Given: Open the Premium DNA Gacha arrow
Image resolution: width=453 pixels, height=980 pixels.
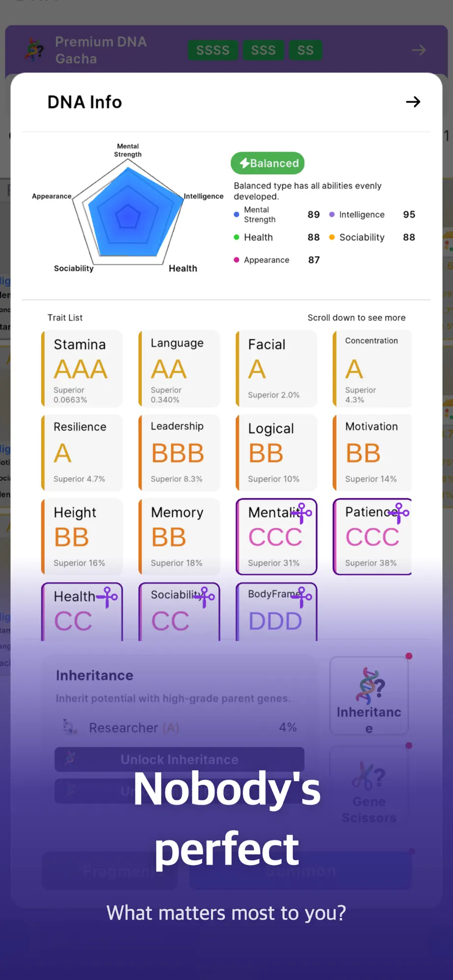Looking at the screenshot, I should pos(419,50).
